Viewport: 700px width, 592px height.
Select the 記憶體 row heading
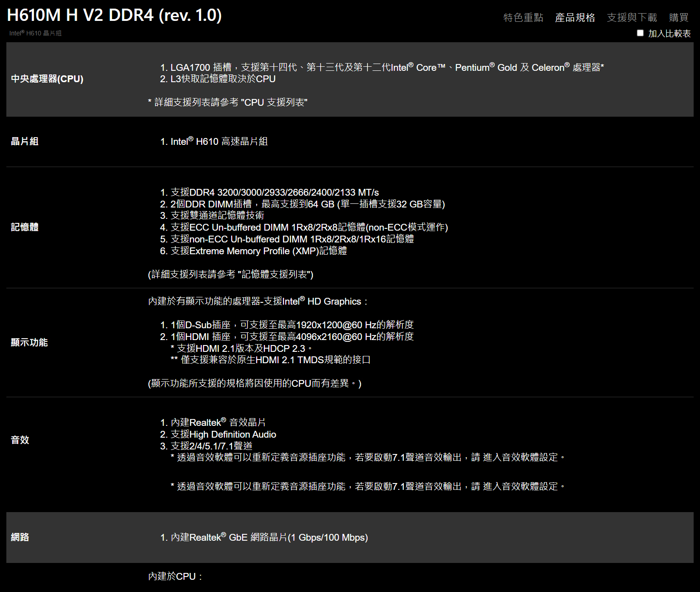pos(25,227)
